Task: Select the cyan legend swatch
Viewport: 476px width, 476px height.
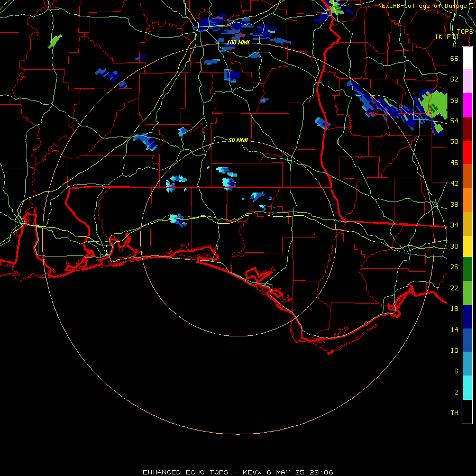Action: click(467, 388)
